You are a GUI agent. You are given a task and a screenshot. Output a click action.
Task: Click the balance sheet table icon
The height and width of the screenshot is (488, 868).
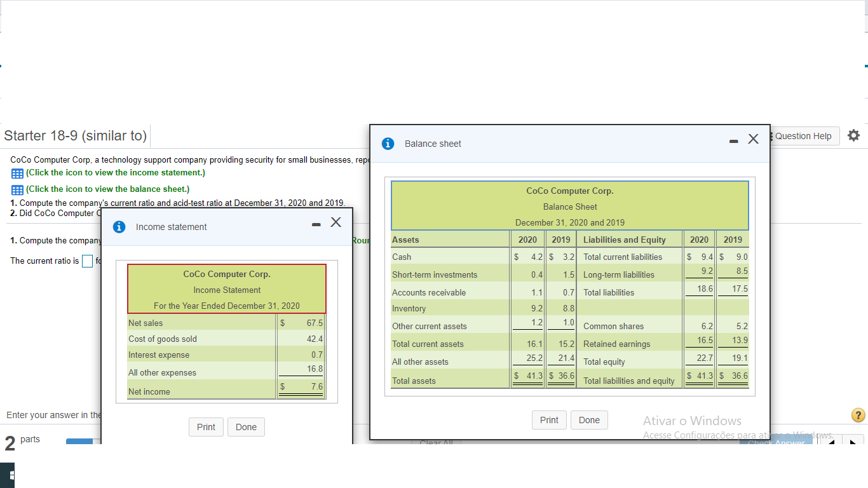[17, 189]
